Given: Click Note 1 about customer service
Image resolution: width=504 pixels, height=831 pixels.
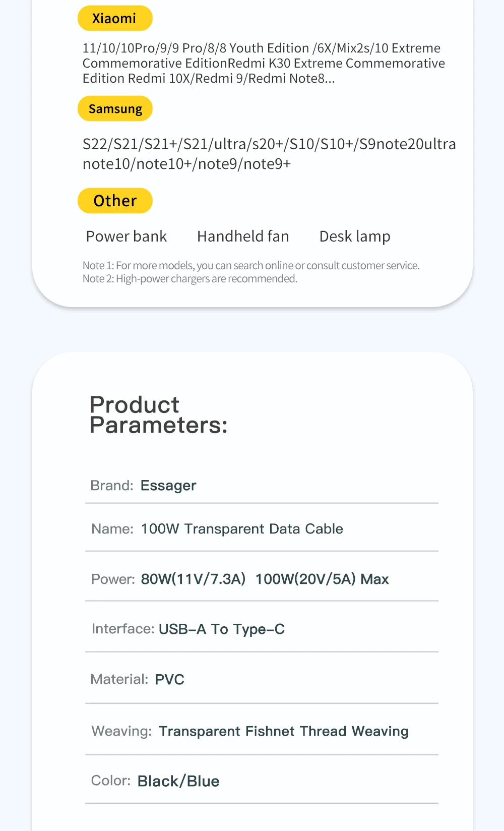Looking at the screenshot, I should click(x=251, y=266).
